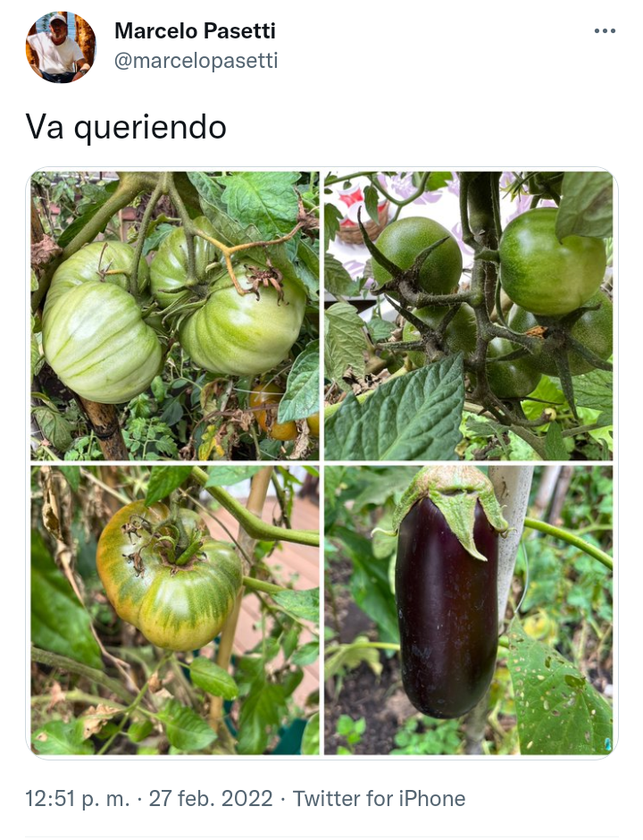Open the Marcelo Pasetti display name link
Image resolution: width=643 pixels, height=840 pixels.
click(x=195, y=31)
